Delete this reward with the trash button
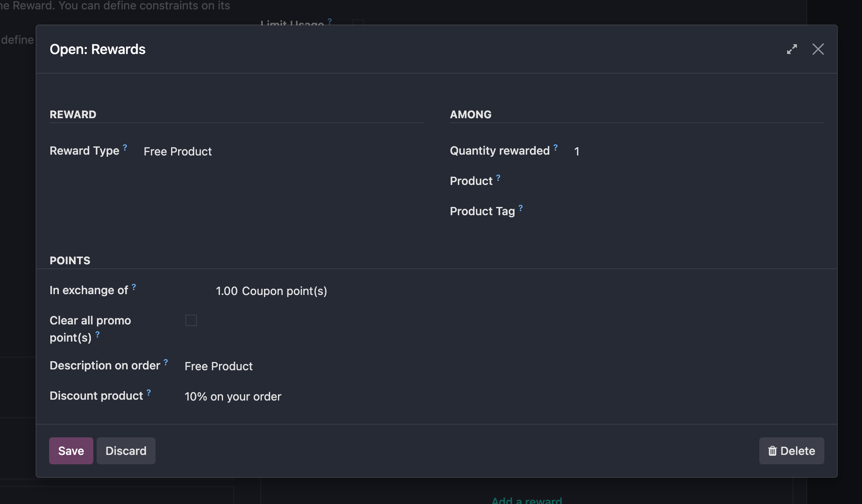This screenshot has width=862, height=504. (x=791, y=451)
